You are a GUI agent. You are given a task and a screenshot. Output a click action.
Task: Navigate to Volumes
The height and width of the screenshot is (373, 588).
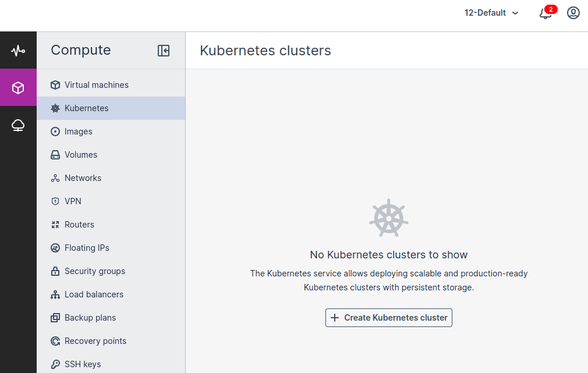[111, 155]
